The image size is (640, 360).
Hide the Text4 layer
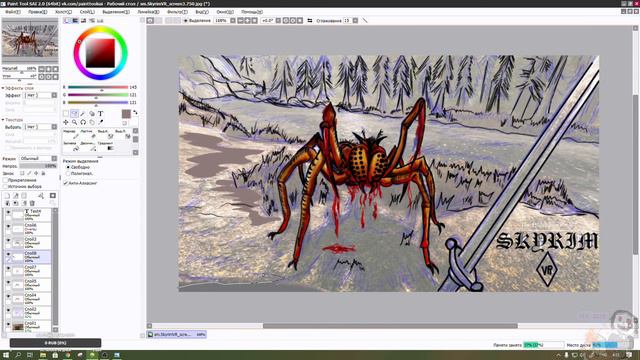[x=8, y=212]
